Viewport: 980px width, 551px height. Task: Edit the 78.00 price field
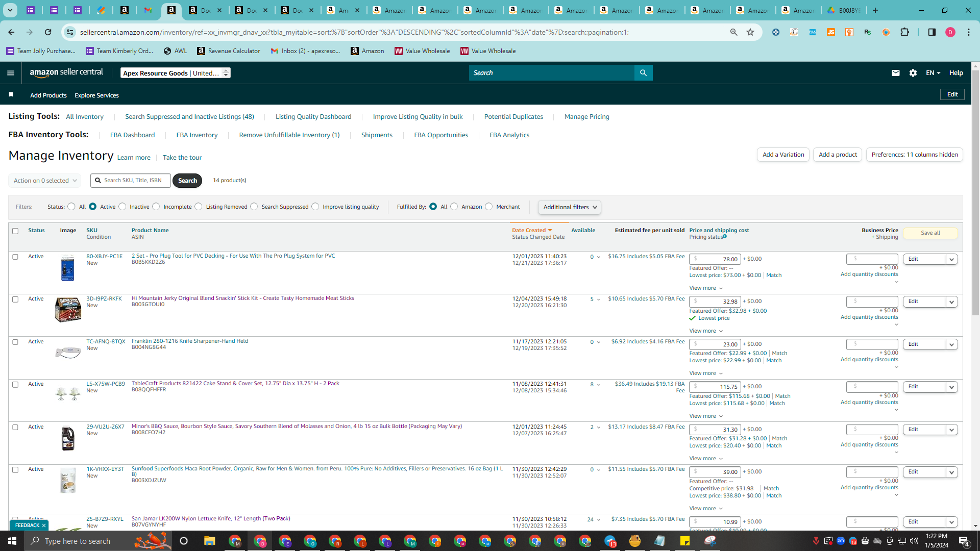pyautogui.click(x=715, y=259)
